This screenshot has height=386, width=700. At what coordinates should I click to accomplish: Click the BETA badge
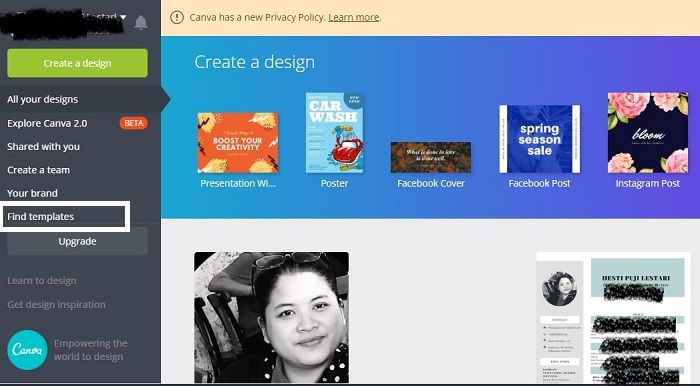click(133, 123)
